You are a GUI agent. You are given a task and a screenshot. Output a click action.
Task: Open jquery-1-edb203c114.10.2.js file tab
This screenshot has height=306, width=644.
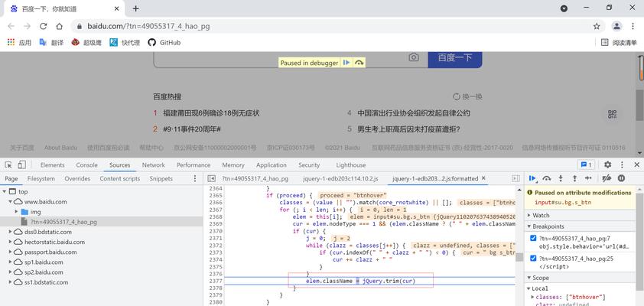pyautogui.click(x=340, y=179)
